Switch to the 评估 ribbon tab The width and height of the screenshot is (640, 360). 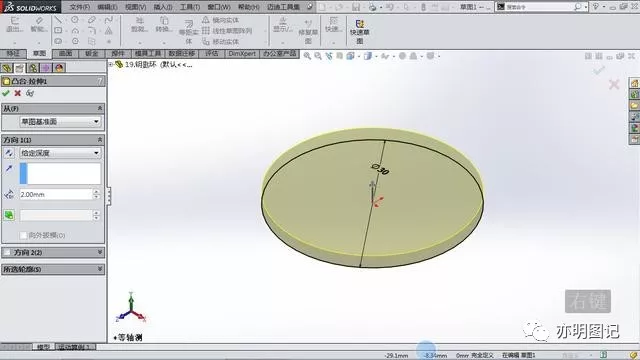(x=211, y=53)
